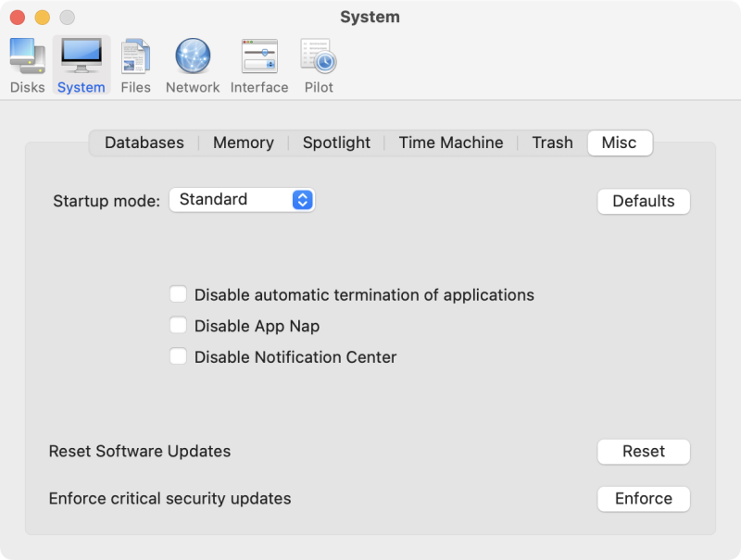Go to the Time Machine tab
Image resolution: width=741 pixels, height=560 pixels.
(451, 143)
